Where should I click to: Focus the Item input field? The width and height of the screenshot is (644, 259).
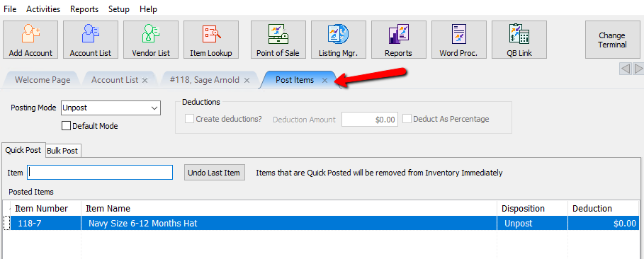(x=100, y=173)
